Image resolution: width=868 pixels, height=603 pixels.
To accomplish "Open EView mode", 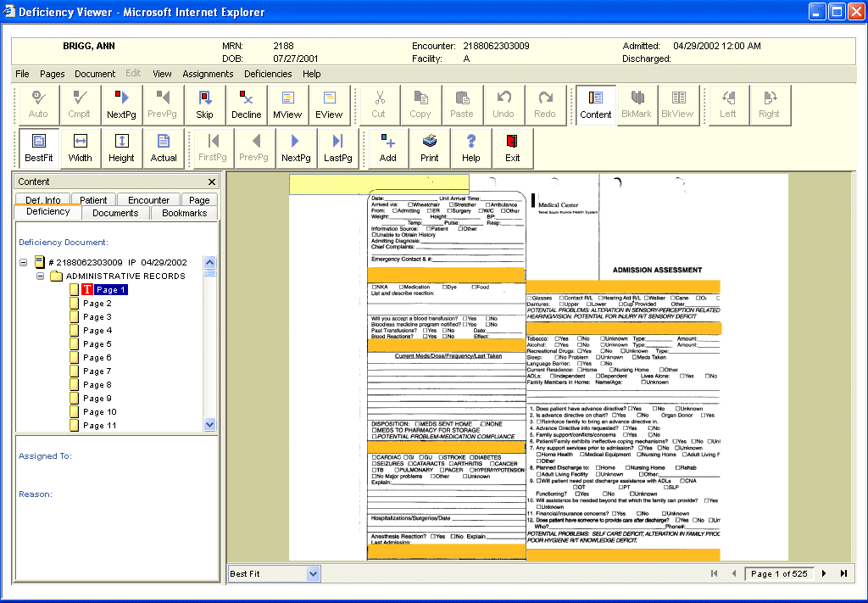I will [330, 104].
